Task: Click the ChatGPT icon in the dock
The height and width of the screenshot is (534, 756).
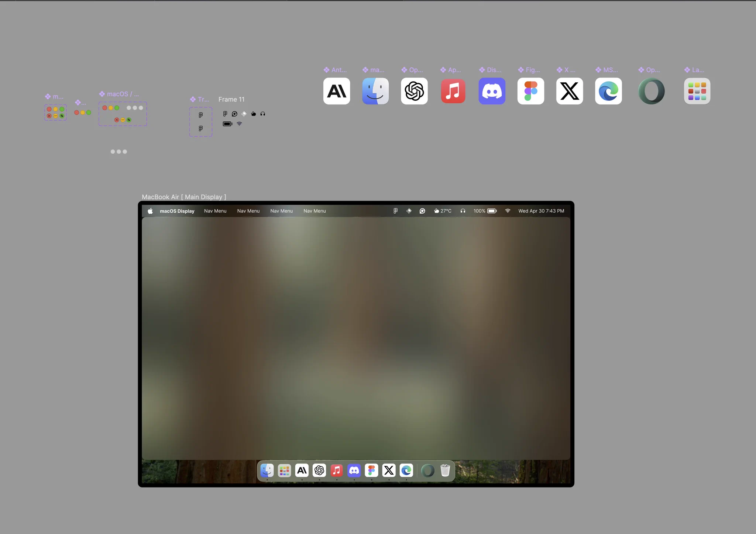Action: 319,471
